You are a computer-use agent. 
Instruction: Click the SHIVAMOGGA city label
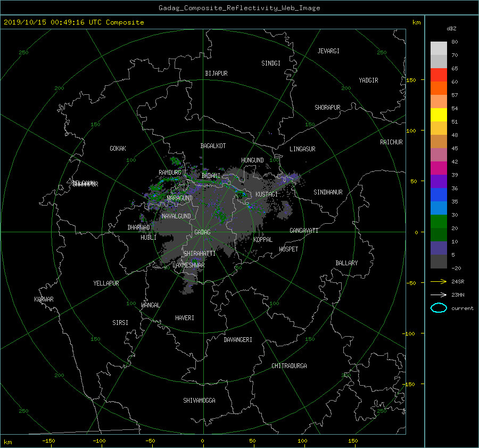click(x=199, y=401)
